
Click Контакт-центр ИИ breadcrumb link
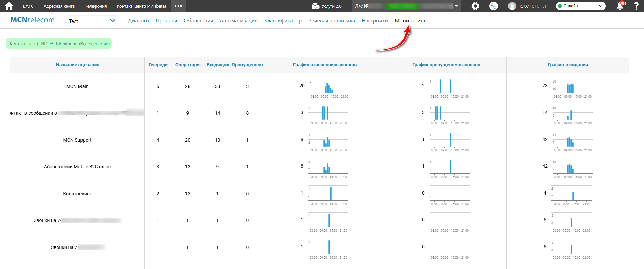pyautogui.click(x=29, y=44)
